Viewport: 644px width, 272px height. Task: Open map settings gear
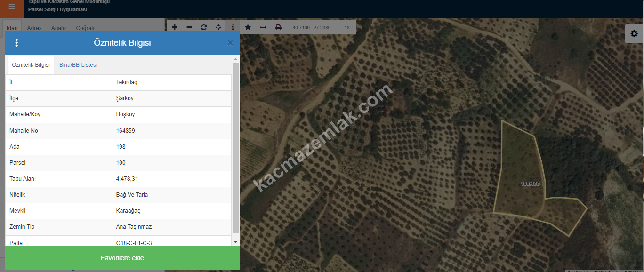pyautogui.click(x=634, y=34)
